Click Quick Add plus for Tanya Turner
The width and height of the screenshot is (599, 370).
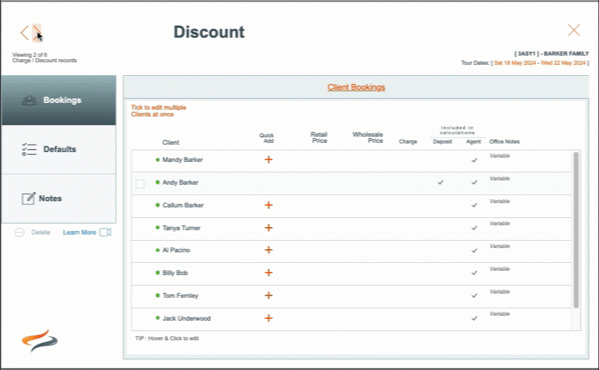(x=269, y=228)
